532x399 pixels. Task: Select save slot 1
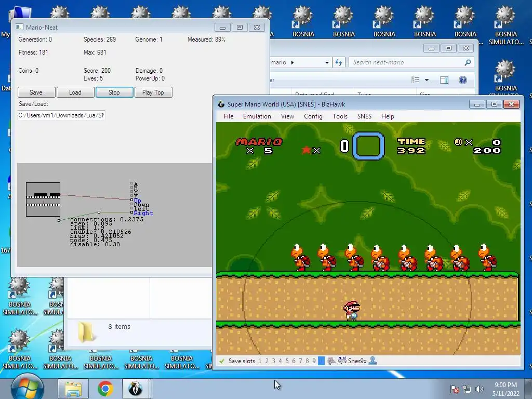pos(260,361)
